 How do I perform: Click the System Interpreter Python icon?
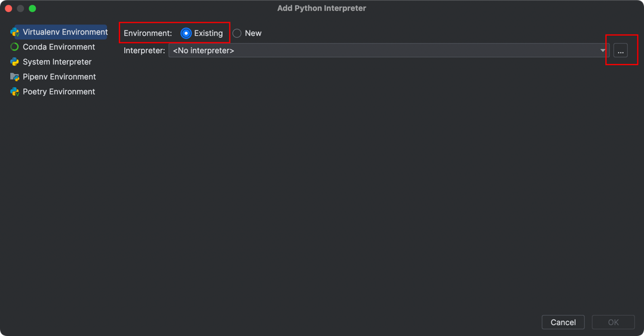pos(14,62)
